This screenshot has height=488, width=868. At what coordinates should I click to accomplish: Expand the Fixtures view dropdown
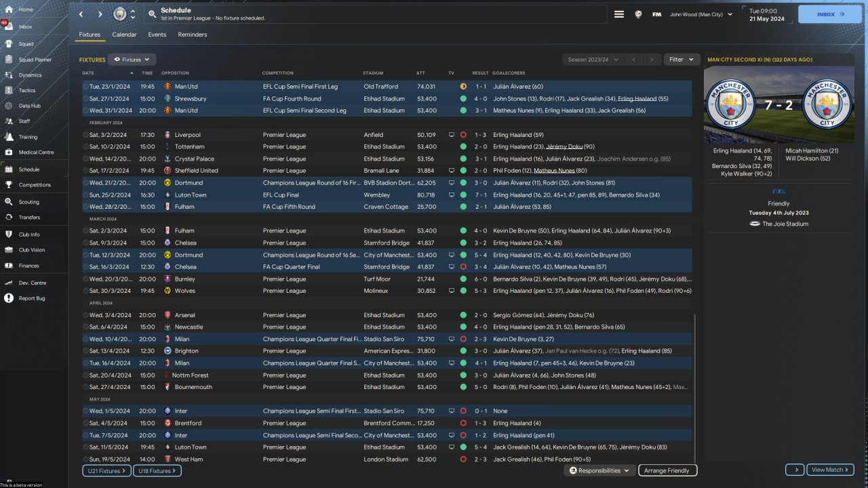[x=132, y=60]
